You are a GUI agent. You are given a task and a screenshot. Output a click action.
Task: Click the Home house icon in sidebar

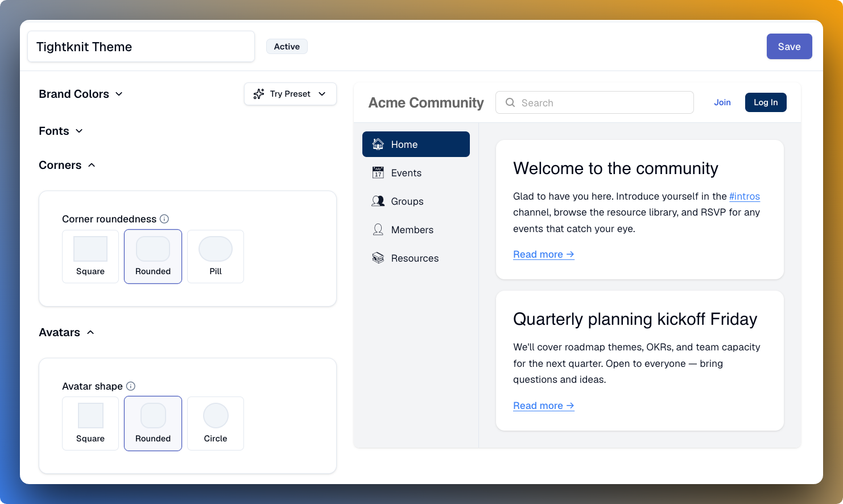[378, 144]
